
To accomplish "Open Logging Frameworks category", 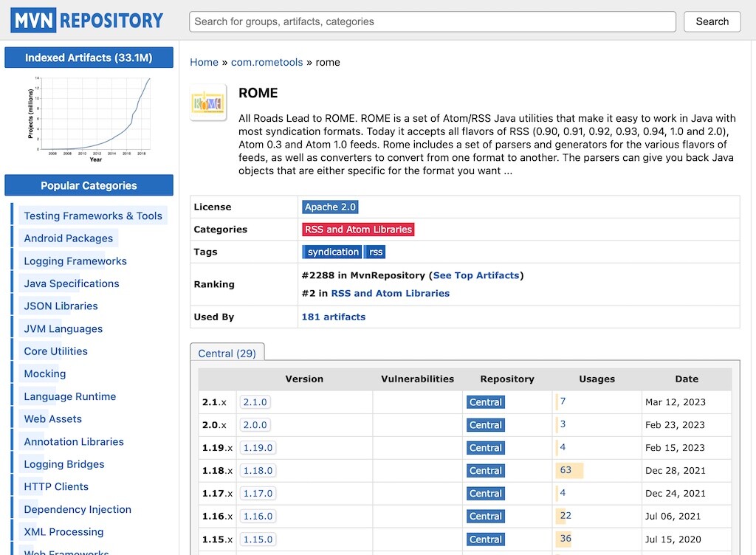I will [x=75, y=261].
